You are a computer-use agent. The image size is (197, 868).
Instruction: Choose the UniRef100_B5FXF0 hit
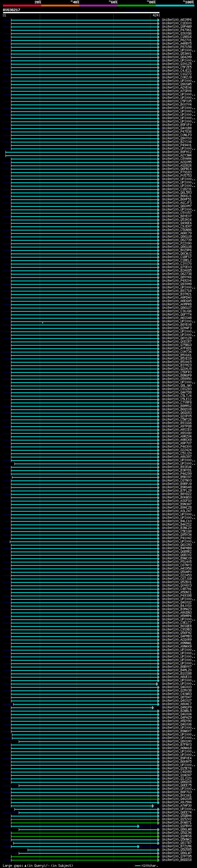coord(176,125)
